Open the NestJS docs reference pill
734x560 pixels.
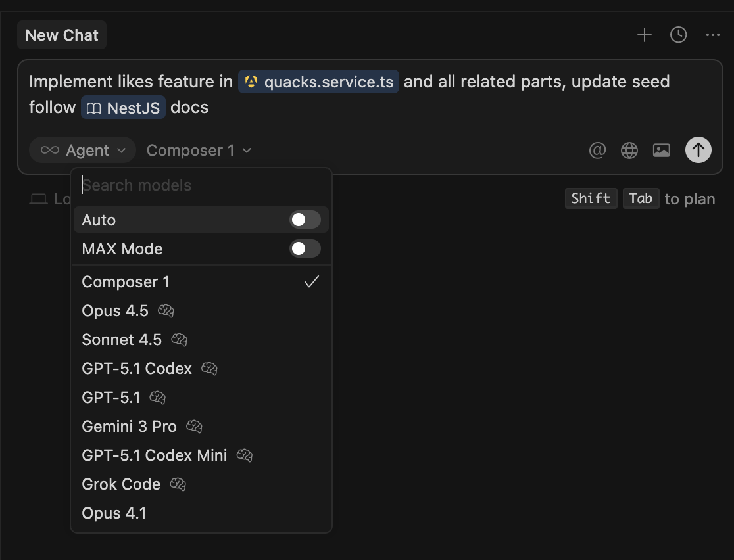[x=123, y=107]
